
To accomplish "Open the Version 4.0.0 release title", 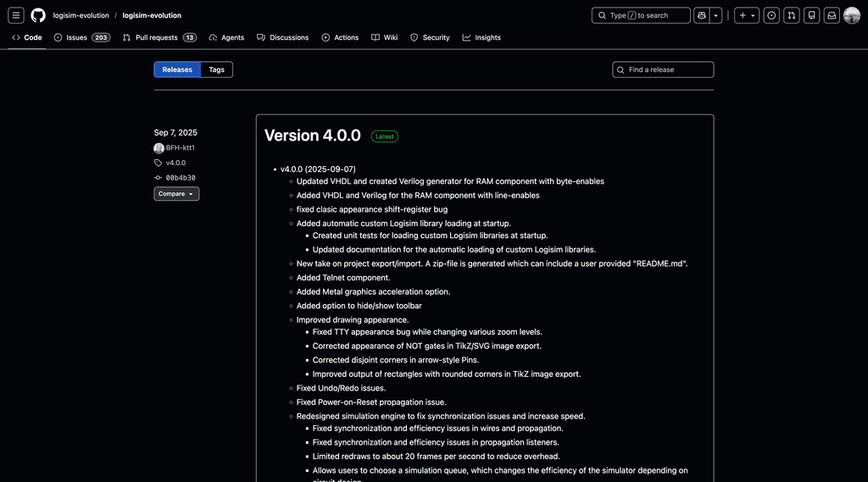I will click(x=312, y=136).
